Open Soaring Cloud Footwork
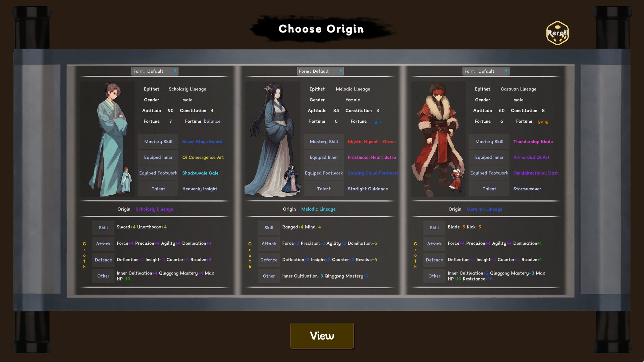Screen dimensions: 644x362 click(x=373, y=173)
